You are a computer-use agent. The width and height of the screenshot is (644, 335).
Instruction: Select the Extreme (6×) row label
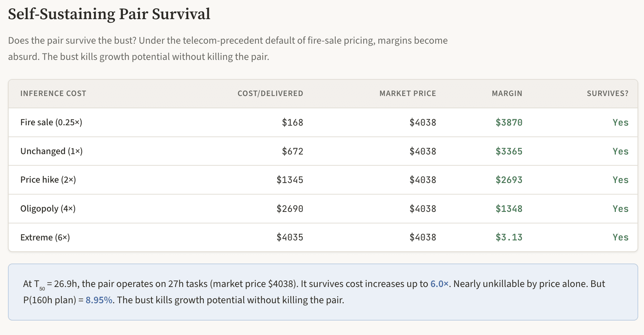(45, 238)
